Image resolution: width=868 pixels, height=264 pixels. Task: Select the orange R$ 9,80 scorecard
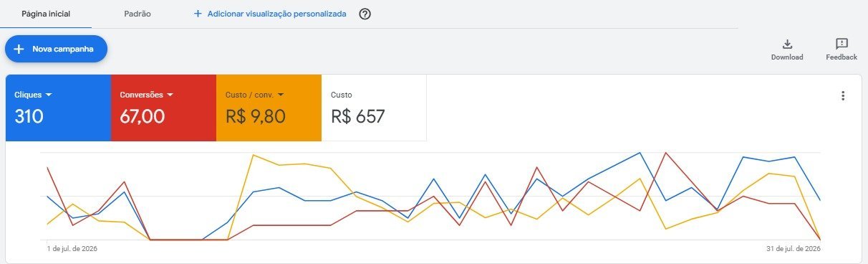point(269,108)
